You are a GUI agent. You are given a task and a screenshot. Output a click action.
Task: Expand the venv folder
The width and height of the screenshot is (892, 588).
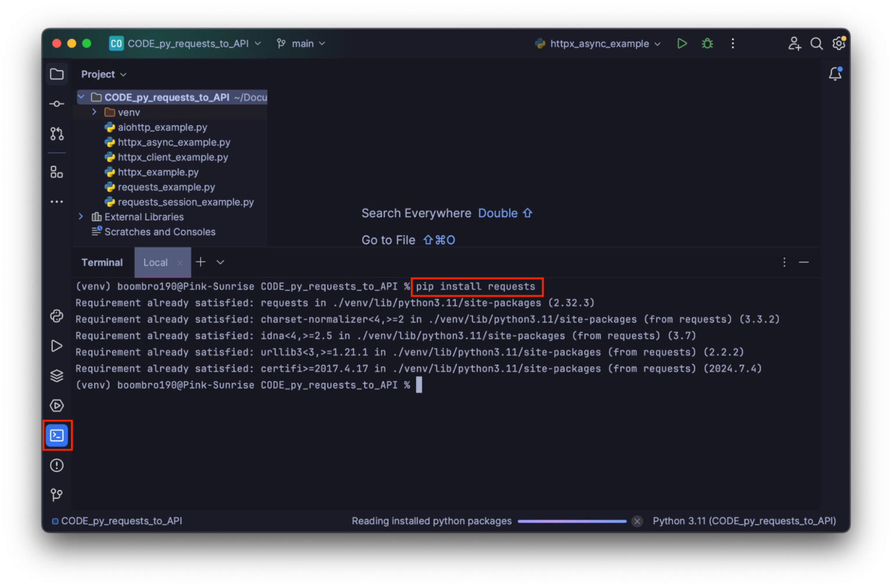(94, 112)
